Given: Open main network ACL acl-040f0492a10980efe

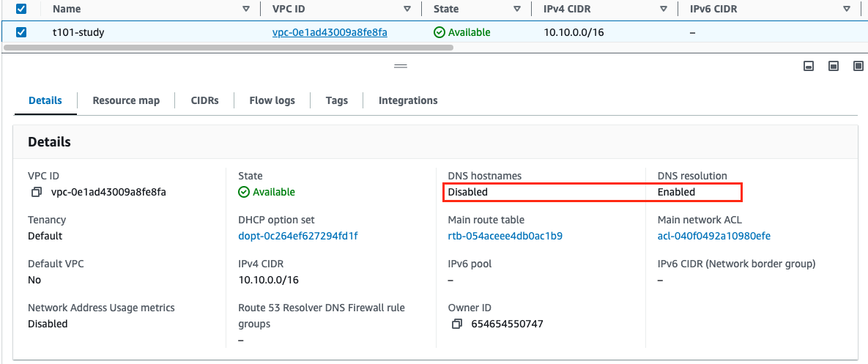Looking at the screenshot, I should 714,236.
